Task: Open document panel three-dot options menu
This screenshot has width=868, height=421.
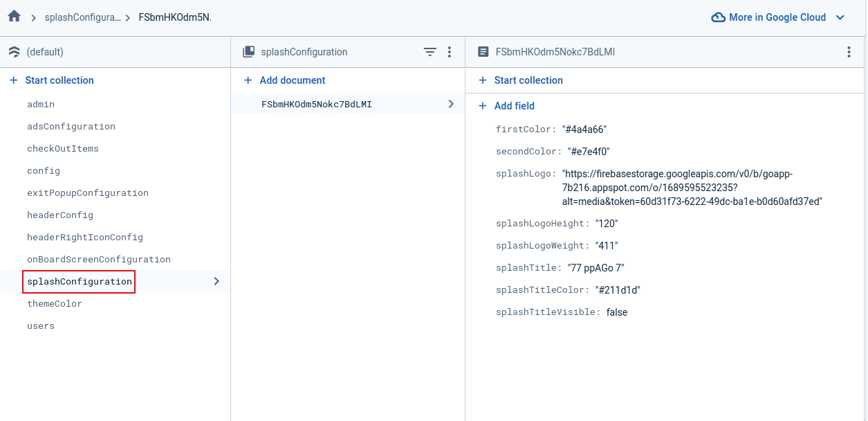Action: (x=849, y=52)
